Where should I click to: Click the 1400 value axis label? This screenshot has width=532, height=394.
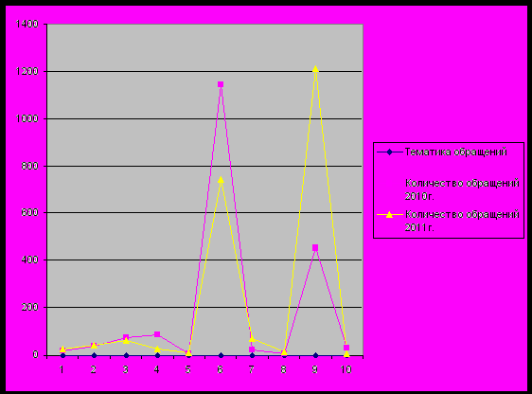click(x=27, y=24)
